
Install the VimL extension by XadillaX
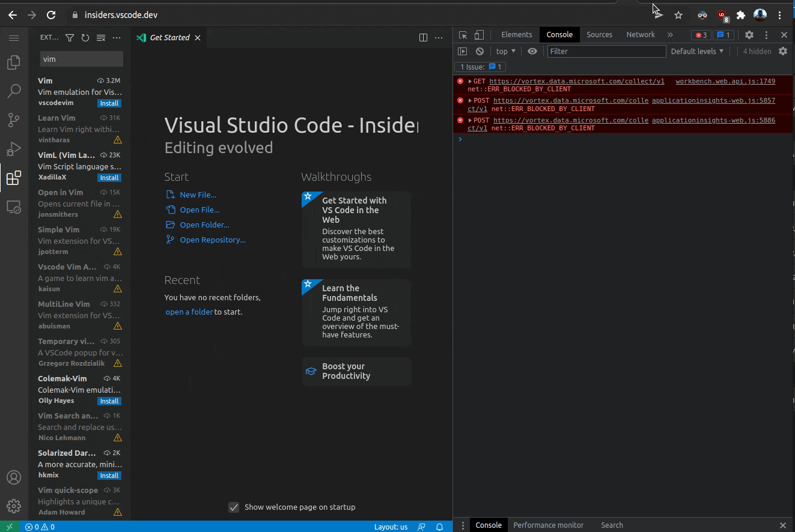(109, 178)
